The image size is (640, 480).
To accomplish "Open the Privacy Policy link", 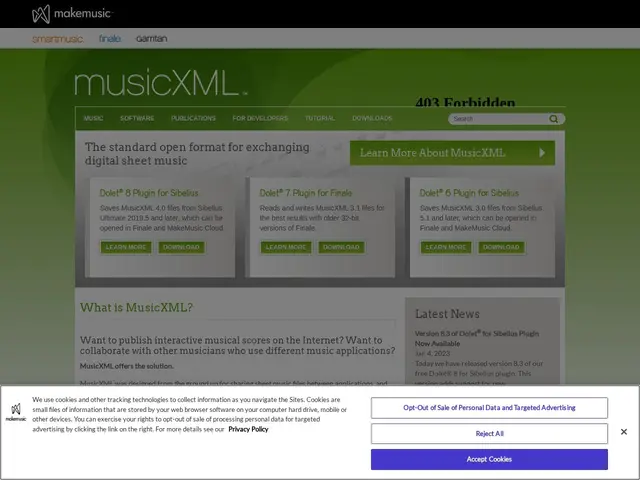I will [x=248, y=429].
